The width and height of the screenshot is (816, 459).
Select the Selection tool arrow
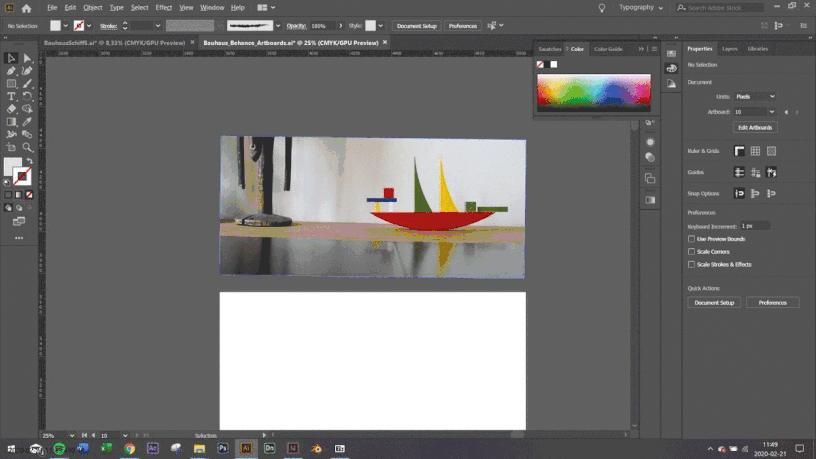tap(11, 58)
